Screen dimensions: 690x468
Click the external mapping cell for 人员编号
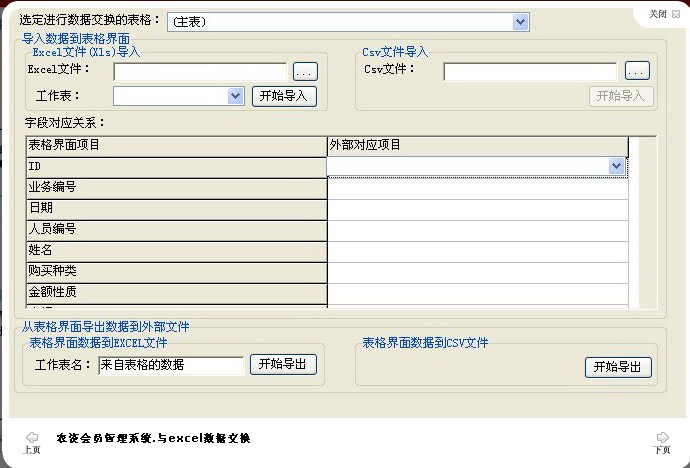click(x=478, y=231)
